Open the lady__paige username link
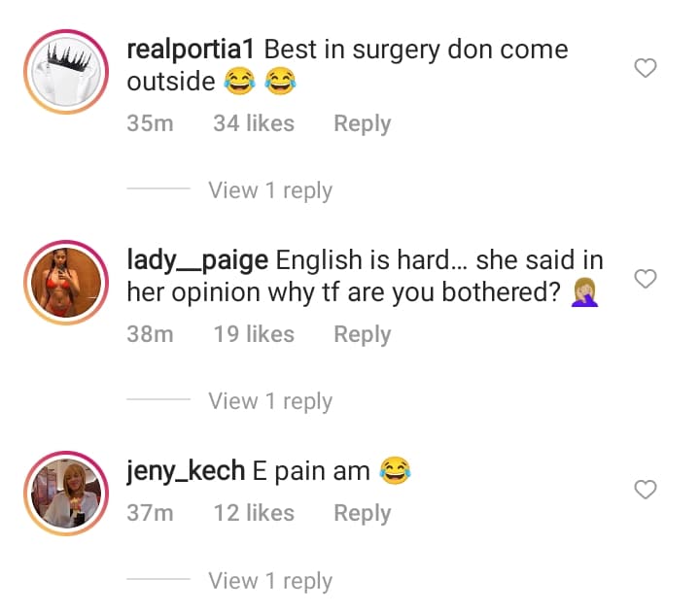Screen dimensions: 700x614 click(198, 260)
